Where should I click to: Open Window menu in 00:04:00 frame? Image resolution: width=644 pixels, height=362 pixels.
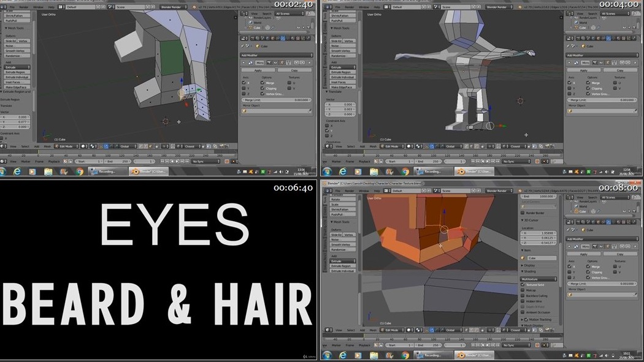point(364,7)
